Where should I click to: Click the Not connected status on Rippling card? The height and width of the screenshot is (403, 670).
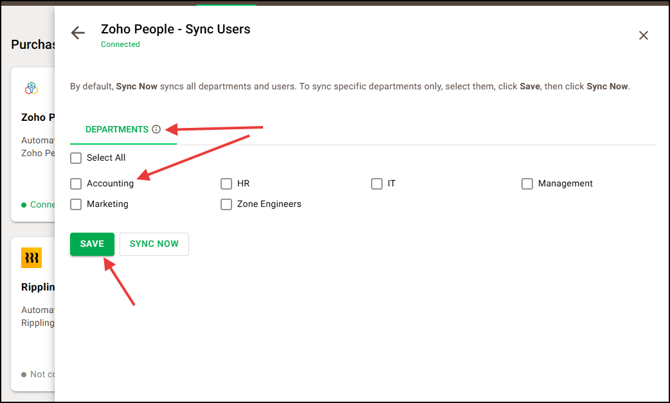[x=38, y=374]
